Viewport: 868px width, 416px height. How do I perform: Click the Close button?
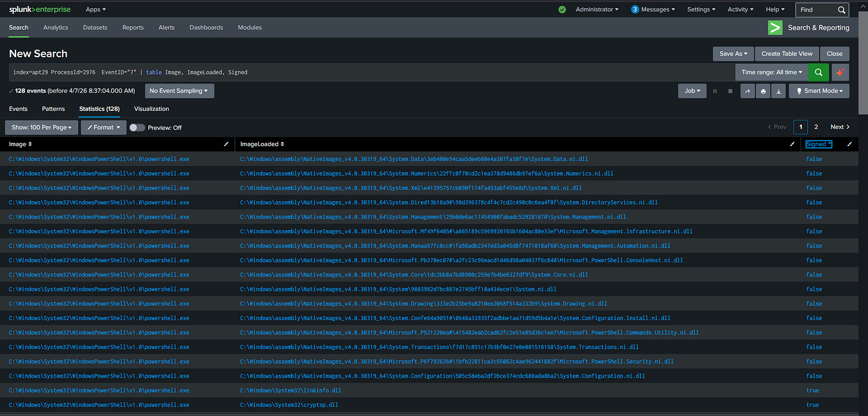[835, 54]
